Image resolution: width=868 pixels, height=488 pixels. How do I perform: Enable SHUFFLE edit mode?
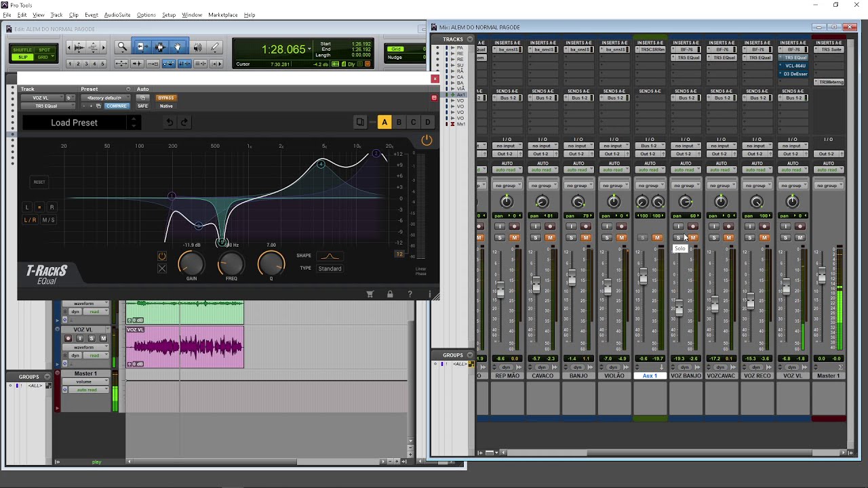pyautogui.click(x=22, y=50)
